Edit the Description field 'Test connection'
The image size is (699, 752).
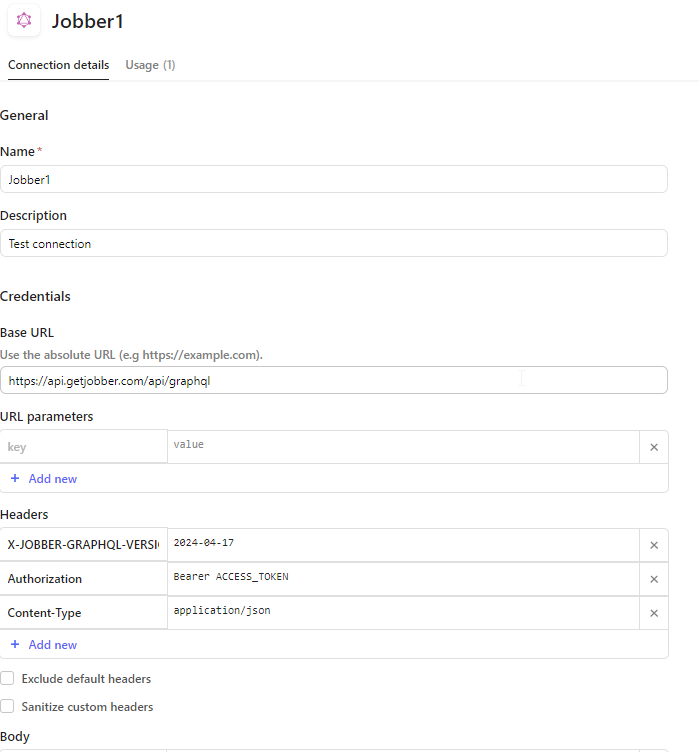[334, 243]
